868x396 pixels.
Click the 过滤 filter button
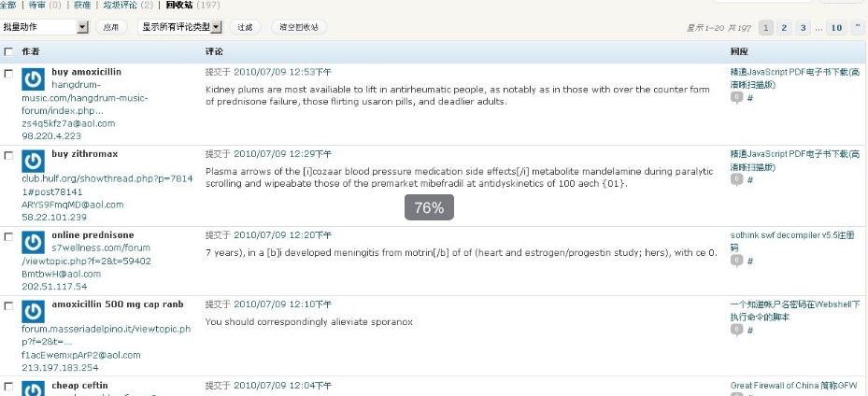coord(245,27)
